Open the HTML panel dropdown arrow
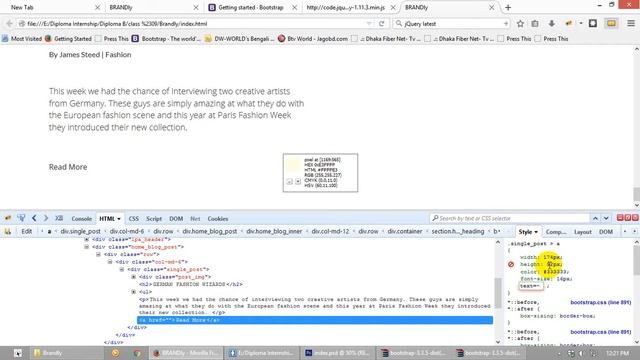The height and width of the screenshot is (360, 640). tap(119, 219)
